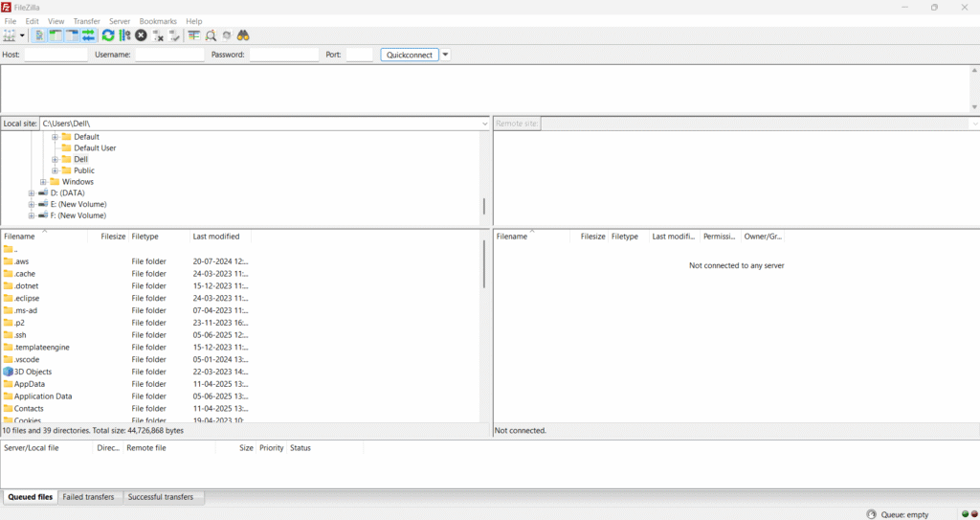This screenshot has height=520, width=980.
Task: Open the Bookmarks menu
Action: coord(158,21)
